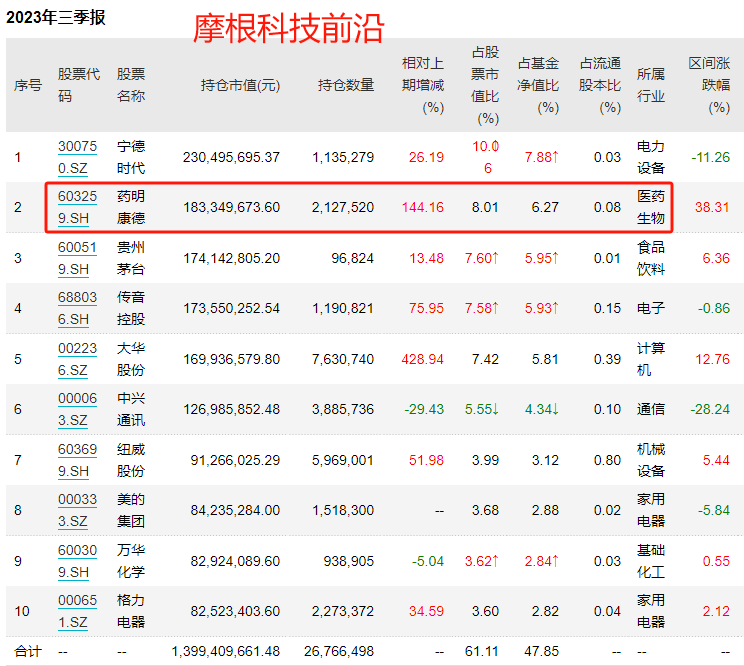
Task: Select the 万华化学 stock name cell
Action: point(131,561)
